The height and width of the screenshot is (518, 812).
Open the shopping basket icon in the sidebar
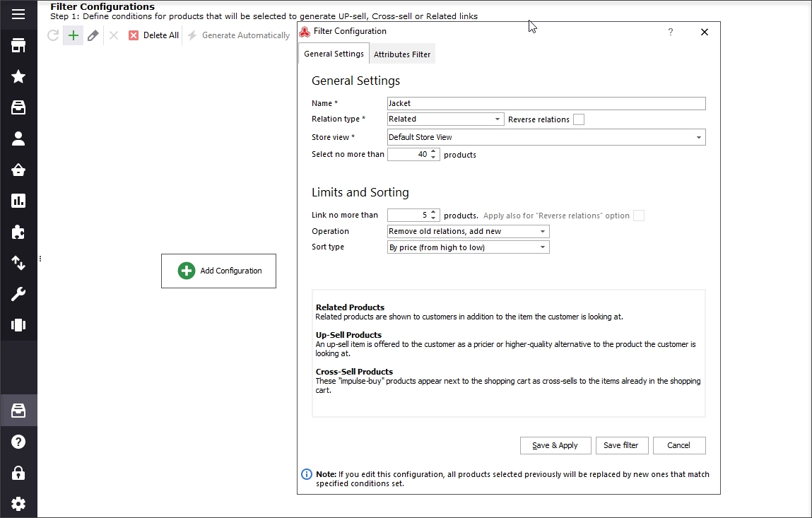[18, 170]
